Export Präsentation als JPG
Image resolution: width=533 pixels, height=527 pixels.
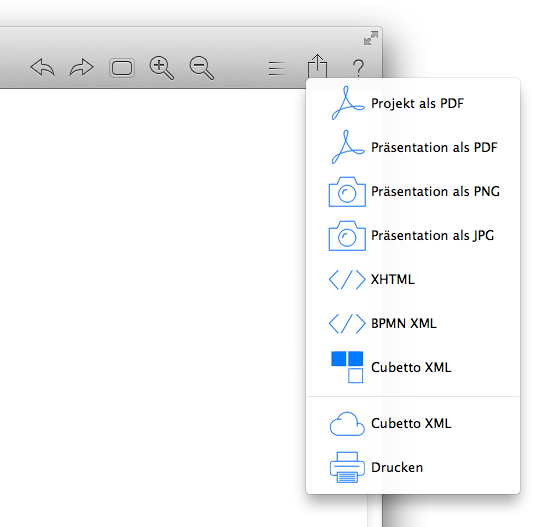[x=413, y=235]
